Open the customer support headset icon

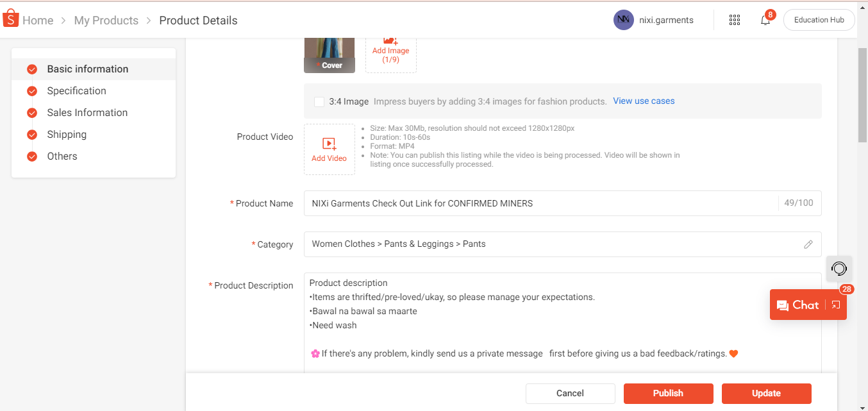[839, 268]
